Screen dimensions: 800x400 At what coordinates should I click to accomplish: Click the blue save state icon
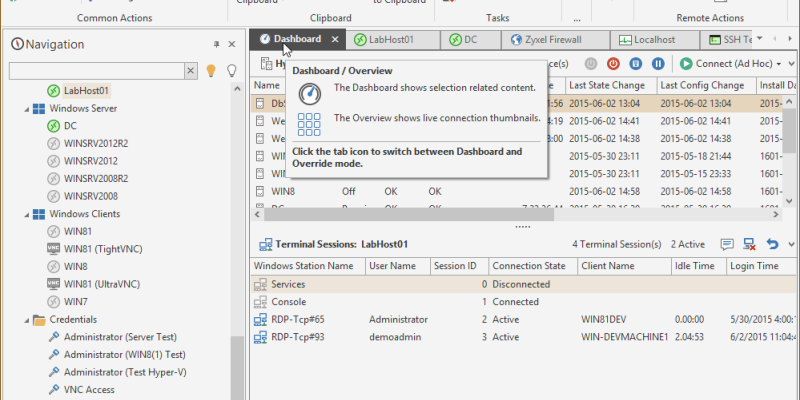click(x=636, y=64)
